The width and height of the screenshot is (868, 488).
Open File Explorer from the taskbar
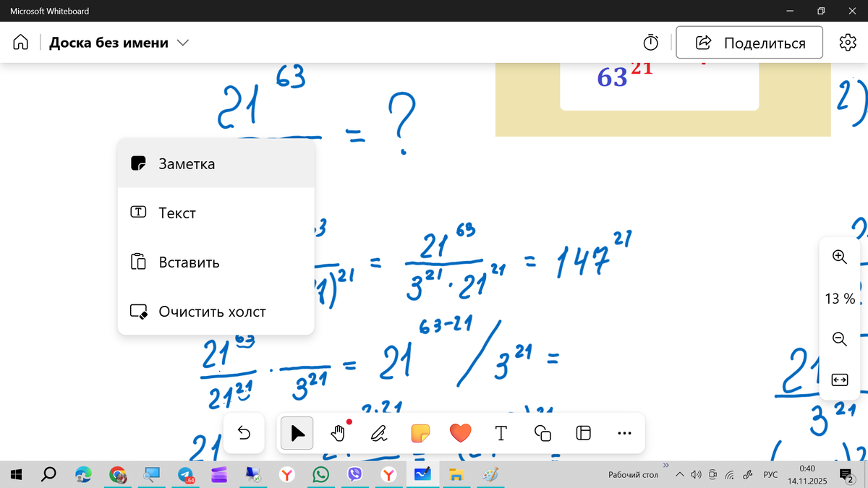[x=456, y=474]
